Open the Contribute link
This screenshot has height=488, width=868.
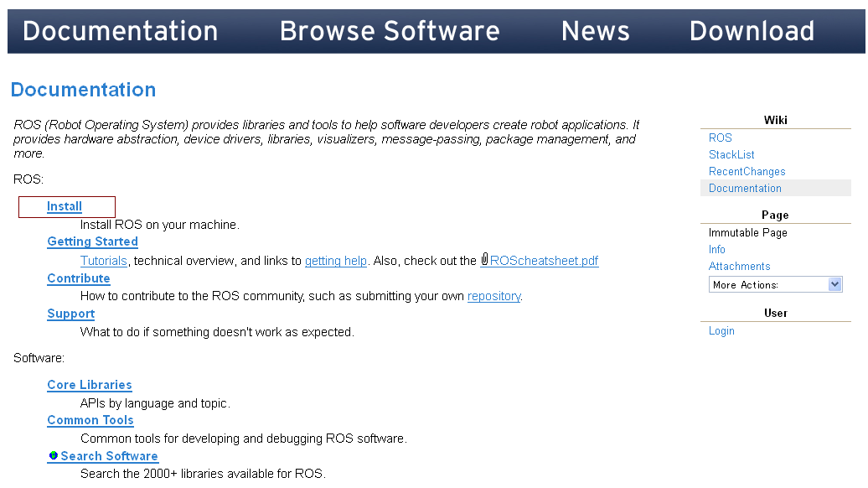[x=79, y=278]
